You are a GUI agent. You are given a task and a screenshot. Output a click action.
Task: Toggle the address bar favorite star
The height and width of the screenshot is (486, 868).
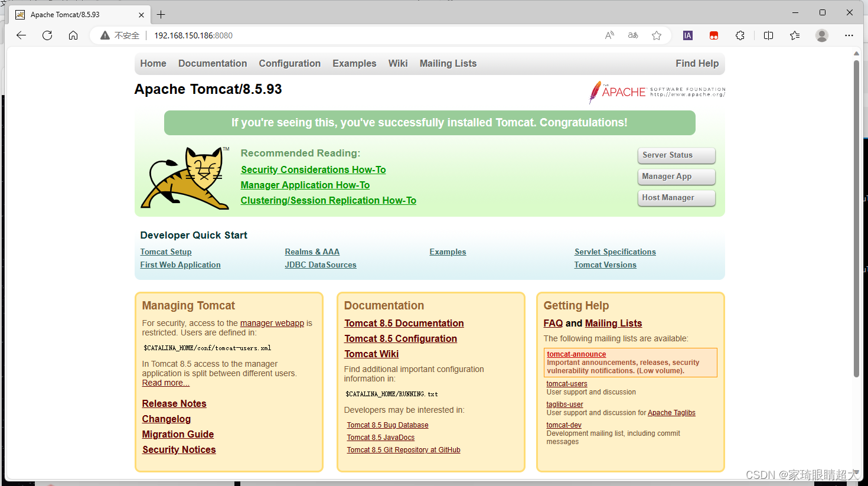point(657,35)
